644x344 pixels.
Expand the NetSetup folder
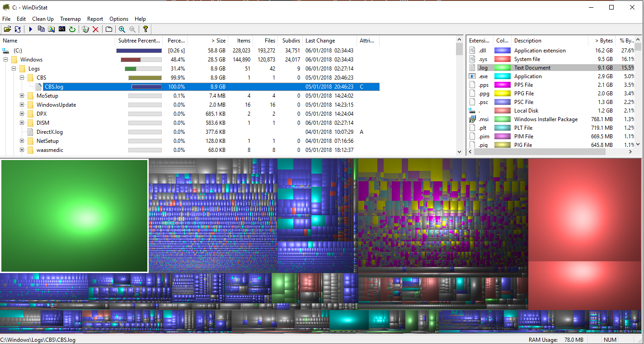22,141
